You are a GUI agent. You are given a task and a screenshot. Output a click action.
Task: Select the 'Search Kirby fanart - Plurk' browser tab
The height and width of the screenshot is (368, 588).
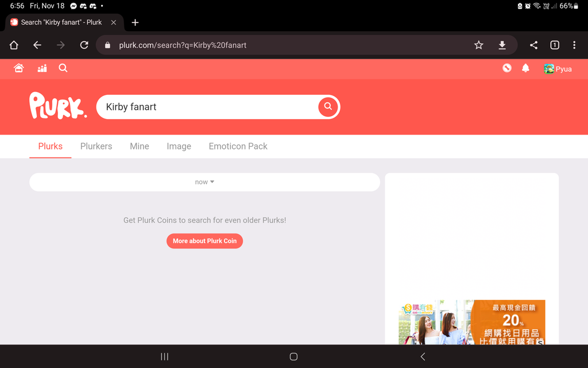[64, 22]
